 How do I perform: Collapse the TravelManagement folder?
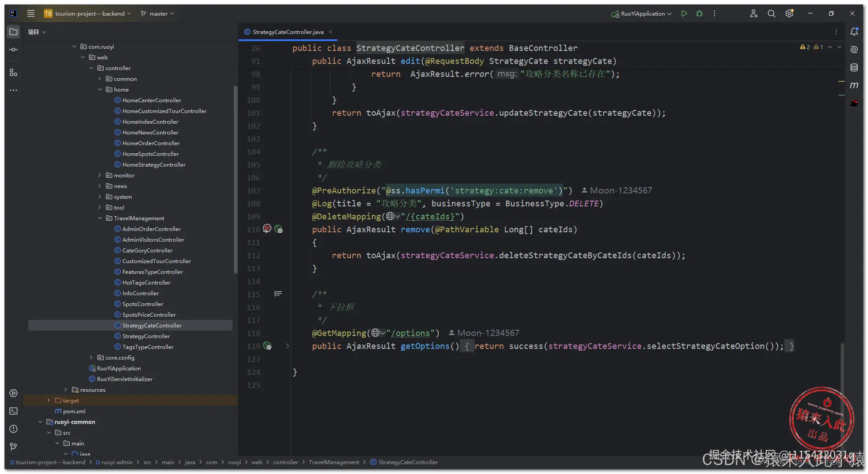pyautogui.click(x=100, y=218)
